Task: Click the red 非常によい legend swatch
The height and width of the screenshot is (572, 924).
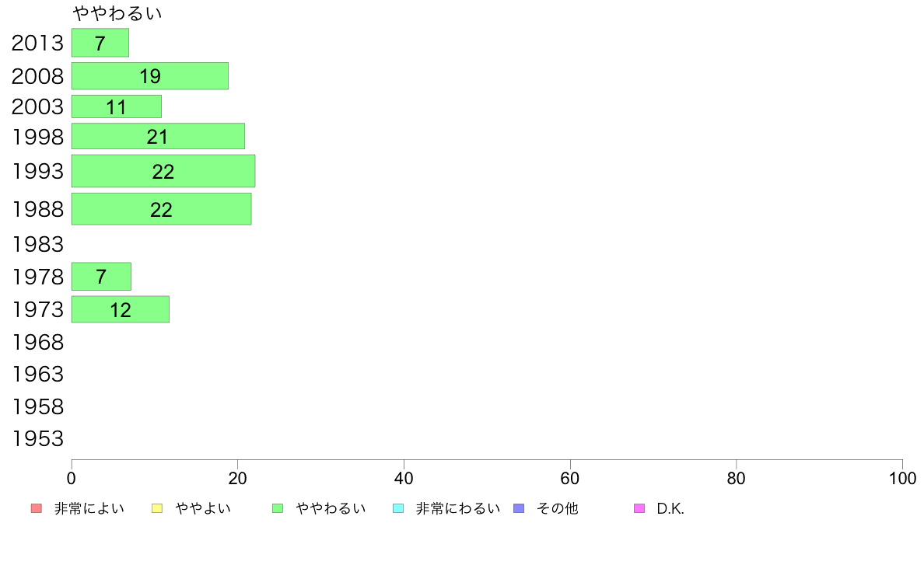Action: pyautogui.click(x=36, y=508)
